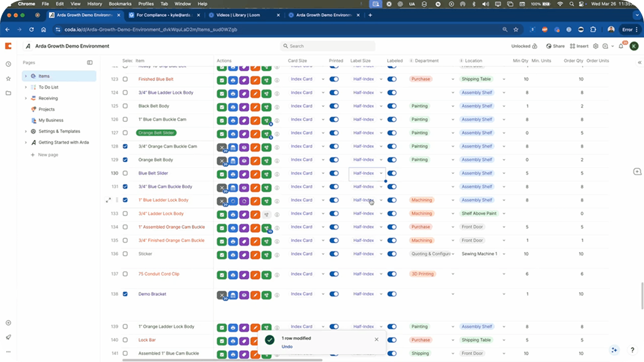The image size is (644, 362).
Task: Open the help question mark icon
Action: (632, 350)
